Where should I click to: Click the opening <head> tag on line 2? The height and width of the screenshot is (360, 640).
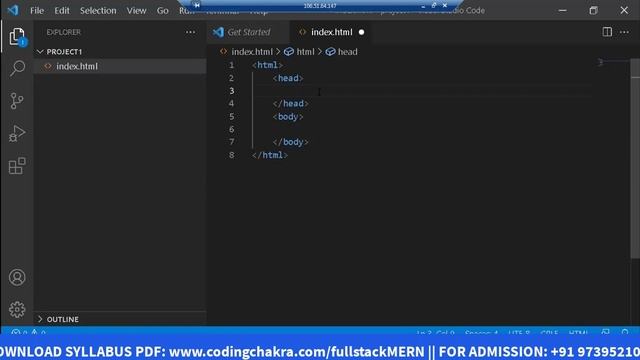point(288,78)
